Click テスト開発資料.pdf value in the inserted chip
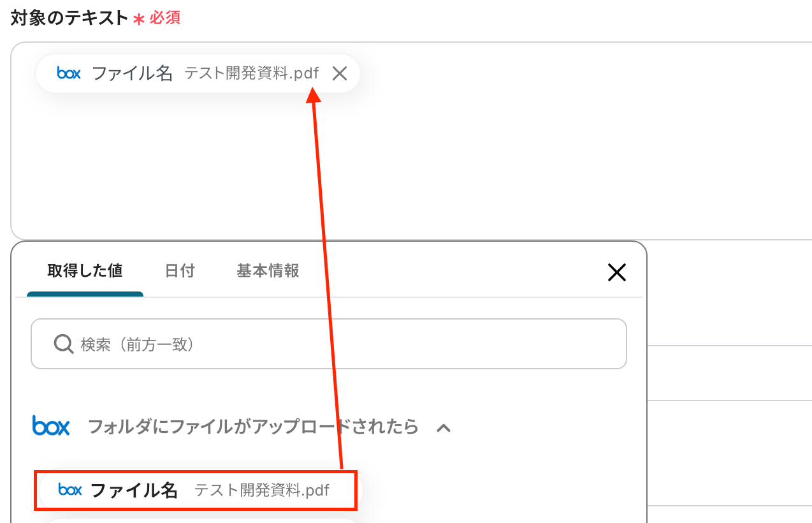Image resolution: width=812 pixels, height=523 pixels. coord(252,73)
